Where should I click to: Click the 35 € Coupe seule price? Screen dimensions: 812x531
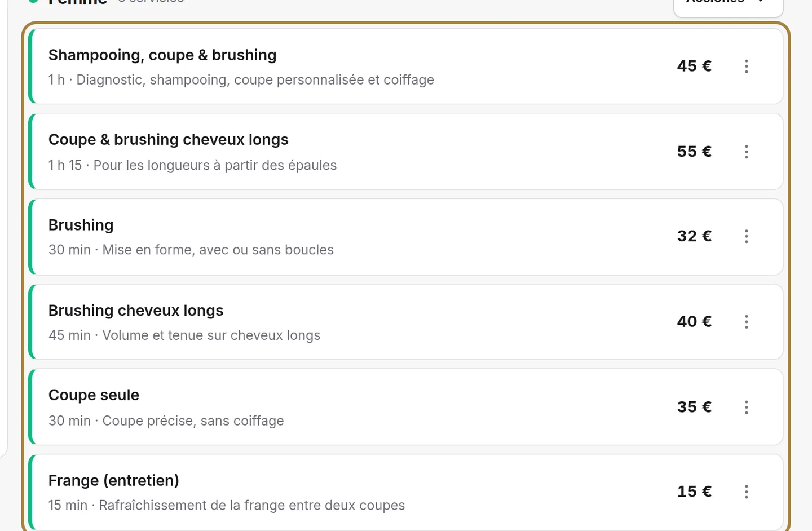[694, 407]
